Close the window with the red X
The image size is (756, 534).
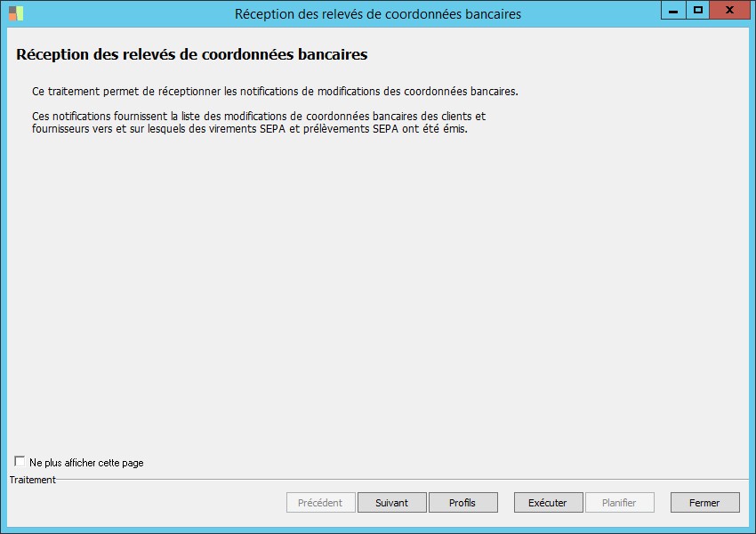click(x=729, y=10)
